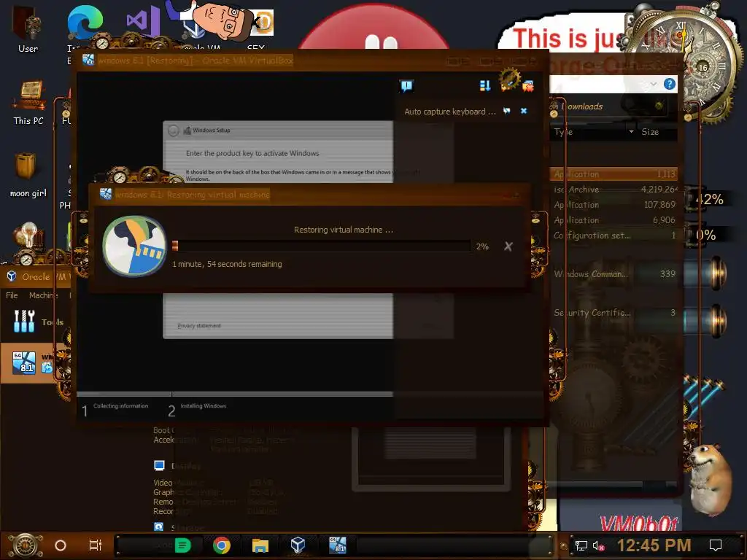The width and height of the screenshot is (747, 560).
Task: Click the VirtualBox logo in the restoring dialog
Action: click(135, 246)
